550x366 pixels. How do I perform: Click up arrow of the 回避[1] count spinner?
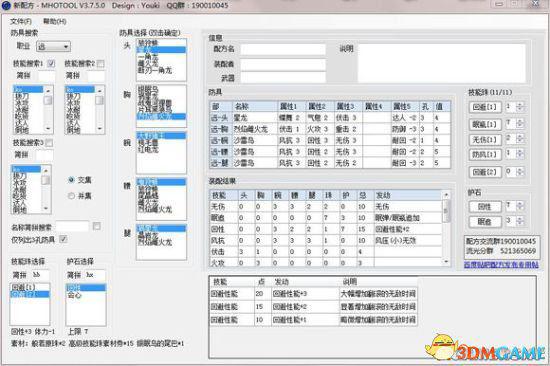point(520,104)
